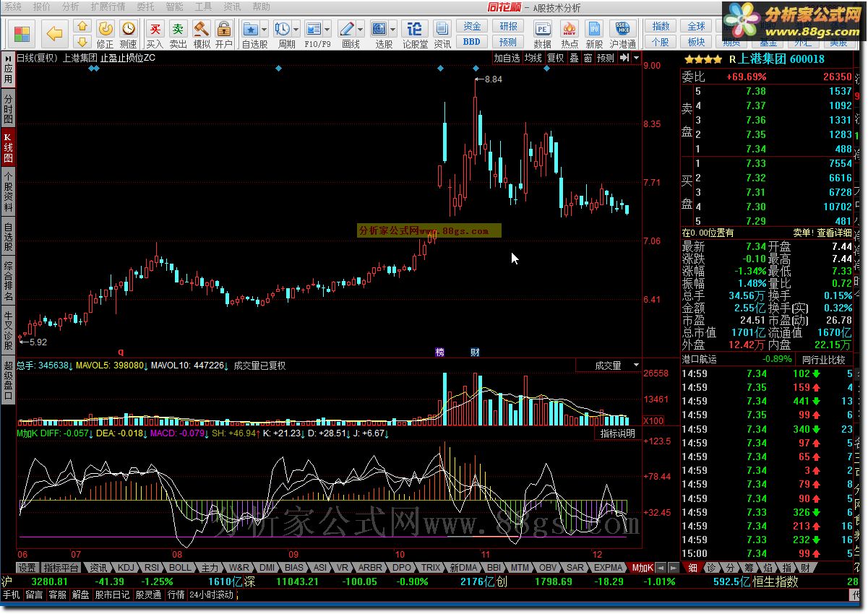Click the 指数 button
This screenshot has width=868, height=614.
(660, 27)
